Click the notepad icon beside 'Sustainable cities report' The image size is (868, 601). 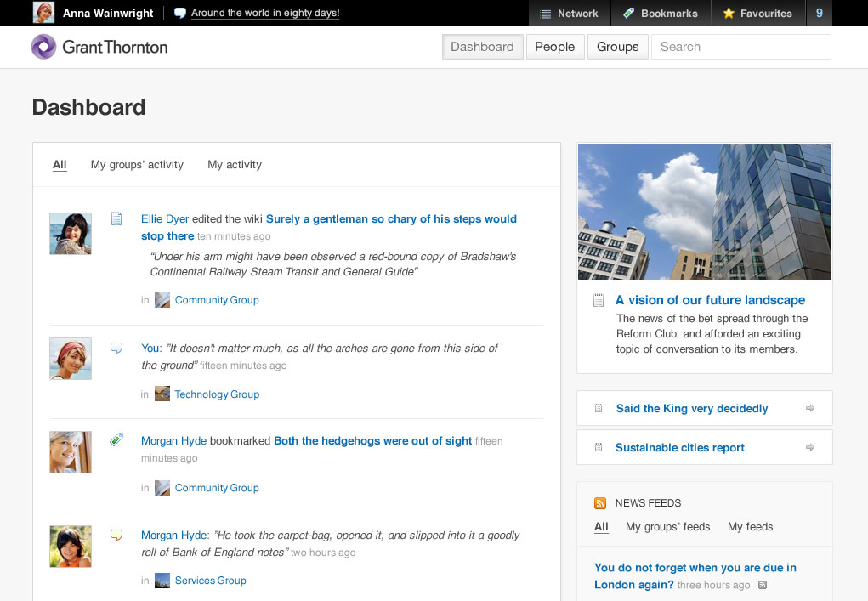point(599,447)
